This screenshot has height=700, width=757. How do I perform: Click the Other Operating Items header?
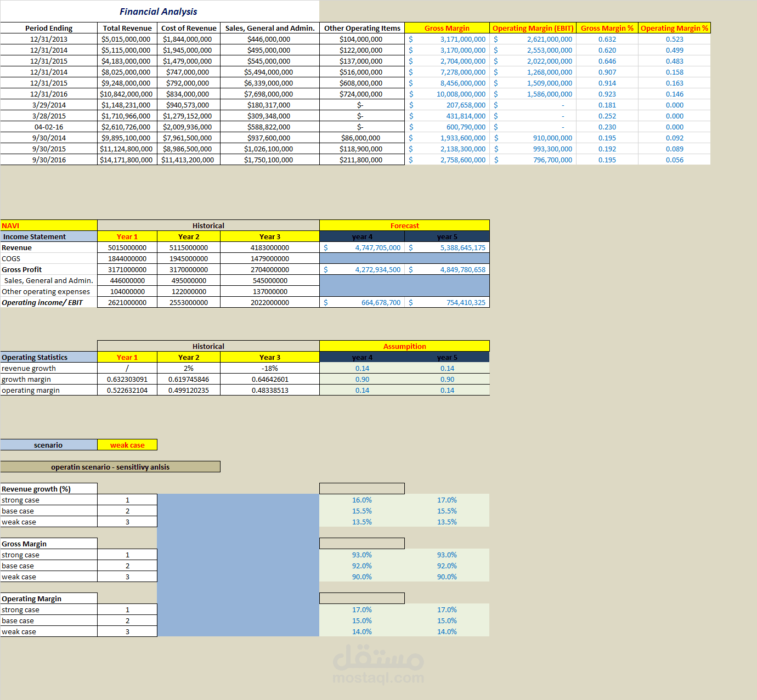click(362, 28)
